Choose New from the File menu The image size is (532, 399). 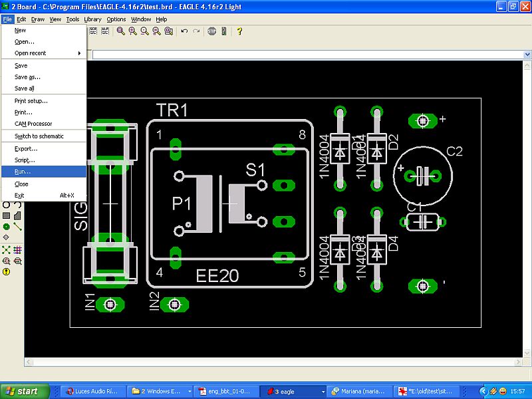(44, 30)
